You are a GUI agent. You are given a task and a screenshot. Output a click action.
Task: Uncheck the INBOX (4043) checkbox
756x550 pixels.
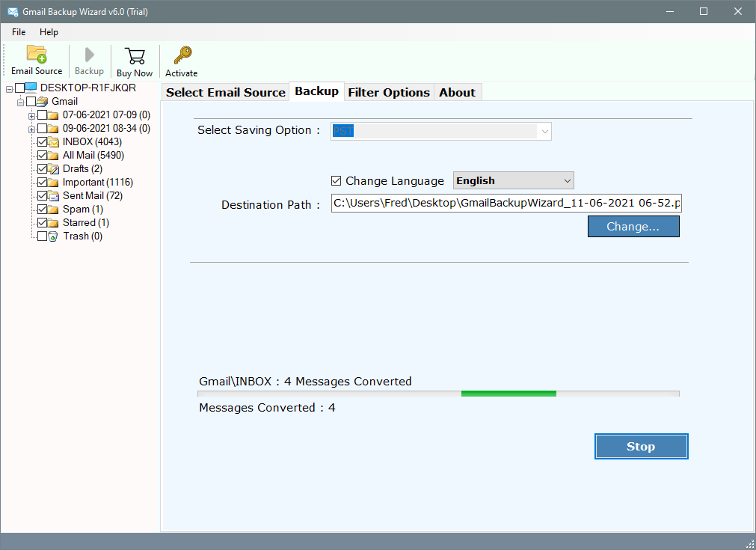click(x=43, y=142)
